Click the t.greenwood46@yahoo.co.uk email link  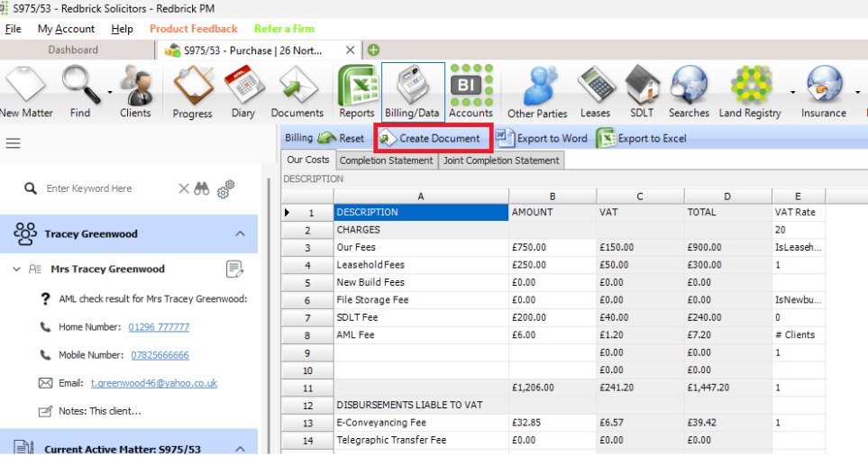point(153,383)
